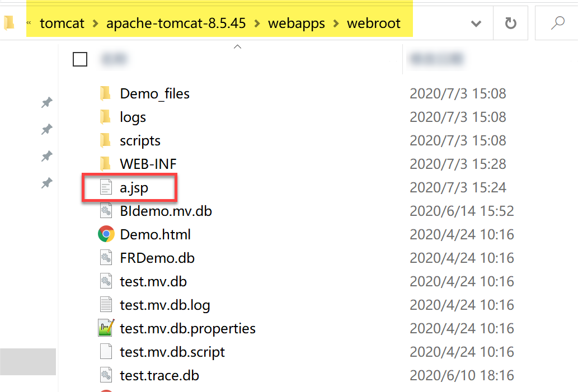
Task: Open the address bar dropdown
Action: click(476, 23)
